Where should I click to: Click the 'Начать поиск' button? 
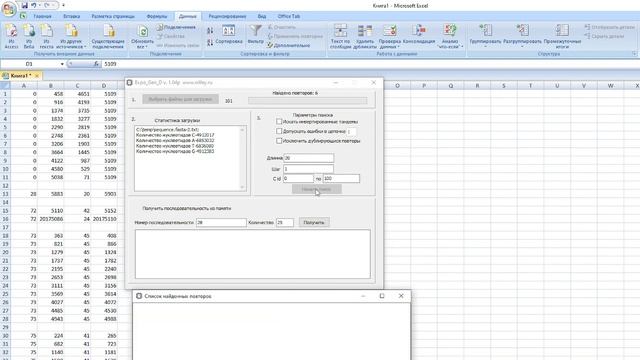pos(316,189)
